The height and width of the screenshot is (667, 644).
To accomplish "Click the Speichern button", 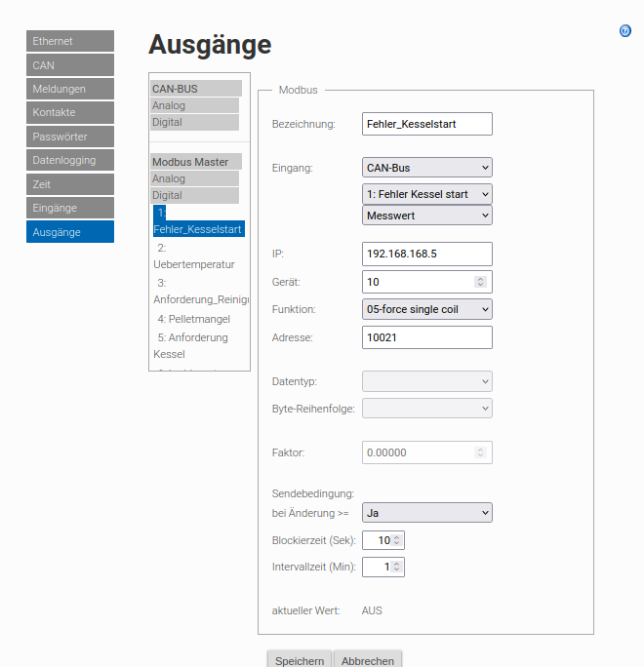I will [x=300, y=660].
